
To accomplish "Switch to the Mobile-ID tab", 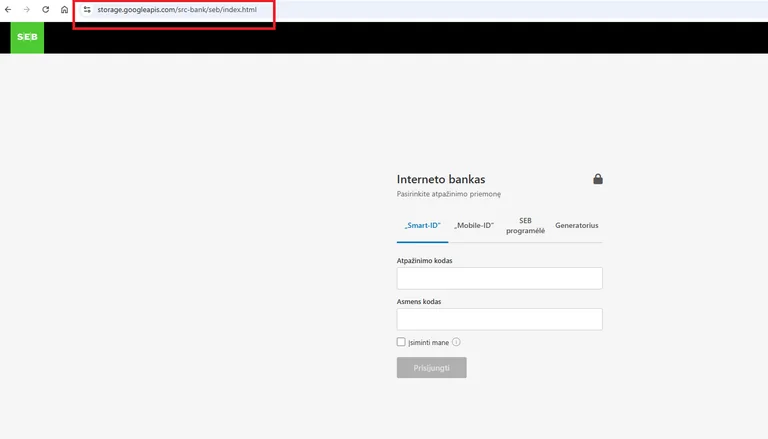I will [474, 225].
